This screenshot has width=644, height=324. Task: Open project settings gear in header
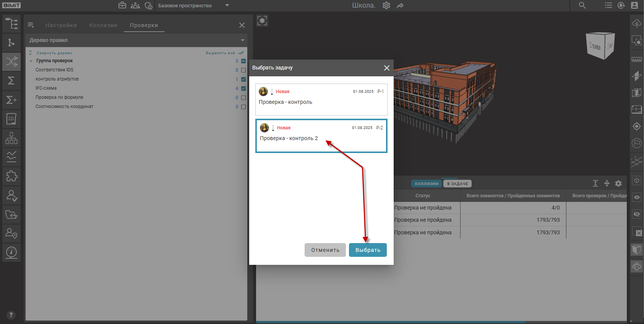tap(386, 6)
